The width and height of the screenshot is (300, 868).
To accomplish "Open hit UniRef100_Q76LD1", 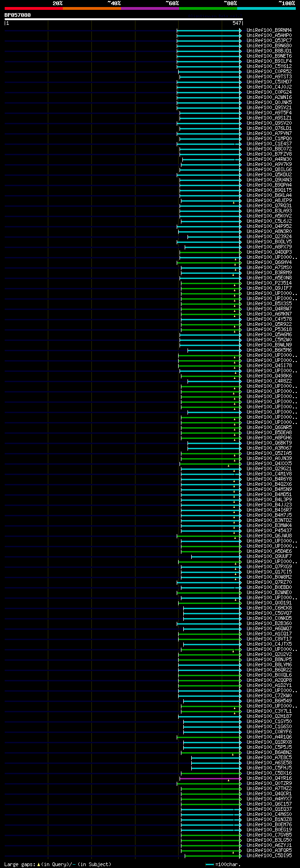I will tap(269, 128).
